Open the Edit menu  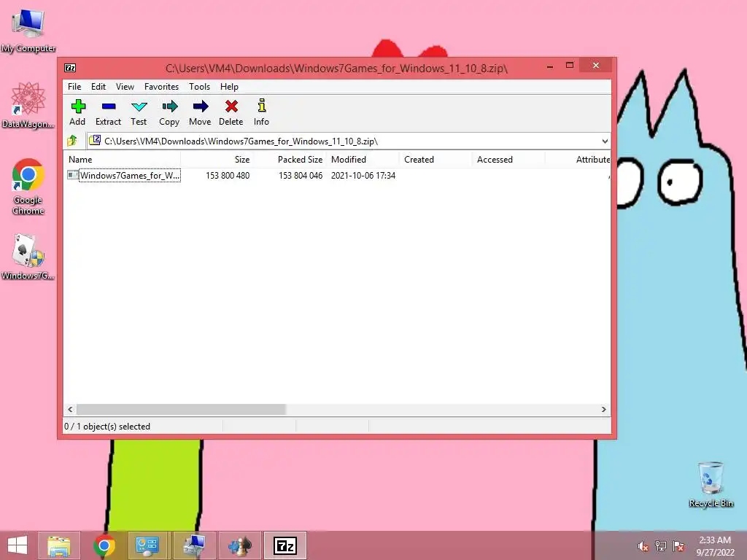(x=98, y=87)
